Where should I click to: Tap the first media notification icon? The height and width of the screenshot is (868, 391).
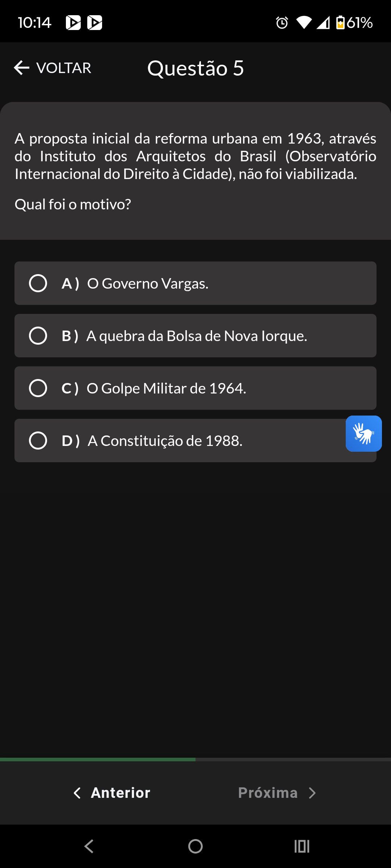point(73,23)
